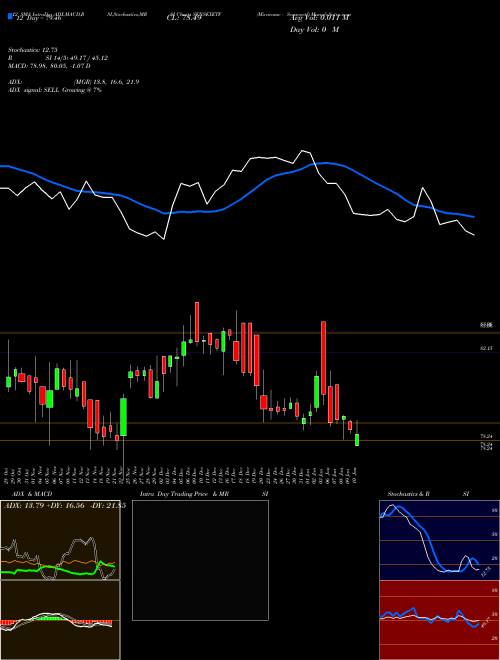The height and width of the screenshot is (660, 500).
Task: Click the empty intraday trading price chart box
Action: point(200,560)
